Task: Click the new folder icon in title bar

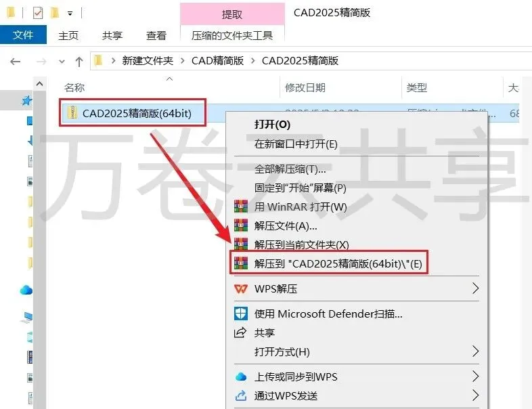Action: tap(54, 13)
